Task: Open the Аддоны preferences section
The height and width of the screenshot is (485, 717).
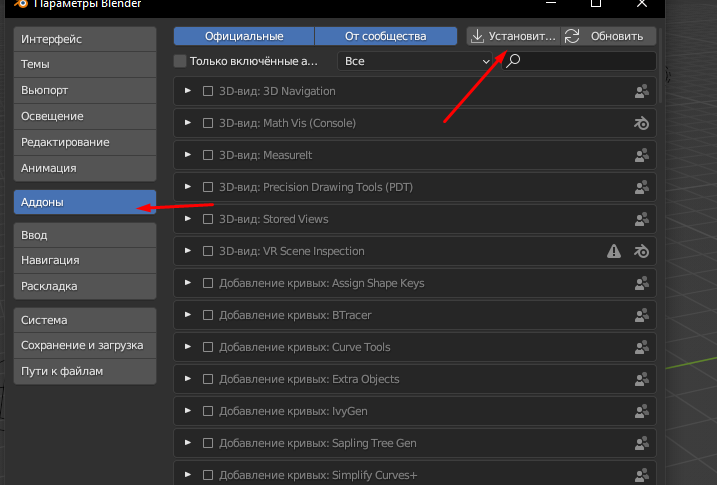Action: click(85, 202)
